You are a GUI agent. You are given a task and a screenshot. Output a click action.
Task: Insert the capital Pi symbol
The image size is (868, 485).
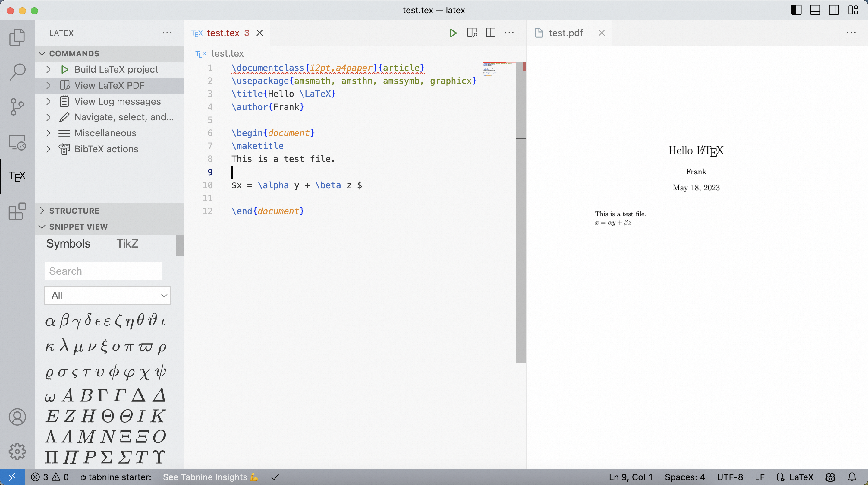51,457
